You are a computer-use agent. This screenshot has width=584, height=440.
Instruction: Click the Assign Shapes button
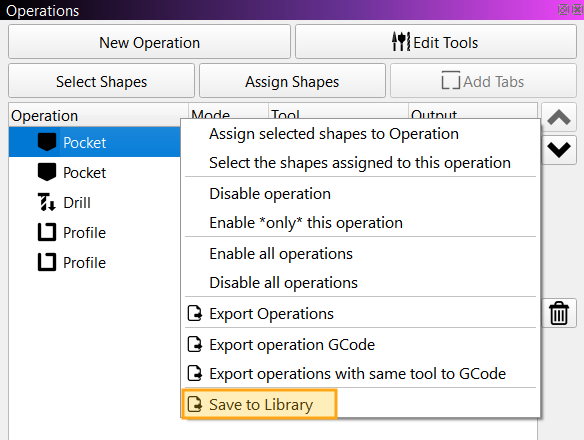(x=292, y=81)
